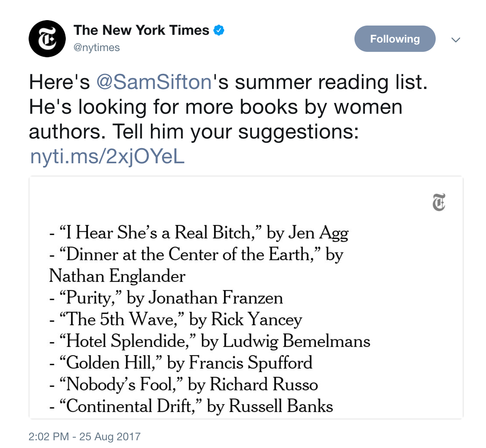Expand the tweet options chevron

456,40
